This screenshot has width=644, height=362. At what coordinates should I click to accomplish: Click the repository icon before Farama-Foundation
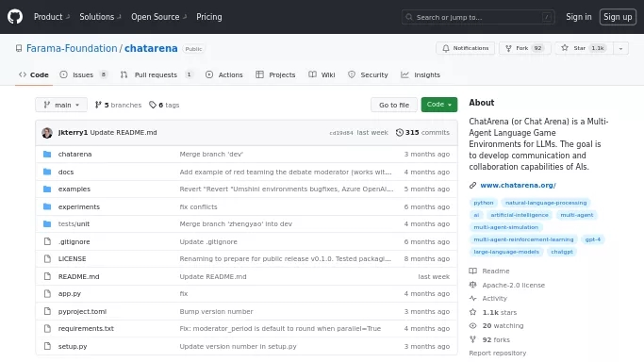click(x=19, y=48)
